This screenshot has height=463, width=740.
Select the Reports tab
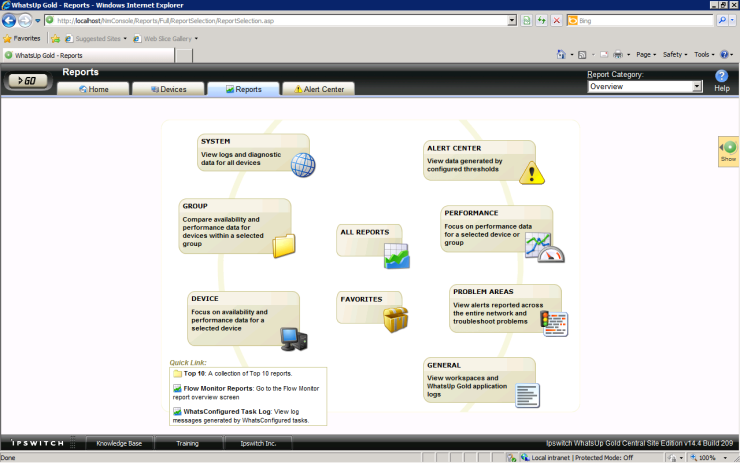[244, 89]
